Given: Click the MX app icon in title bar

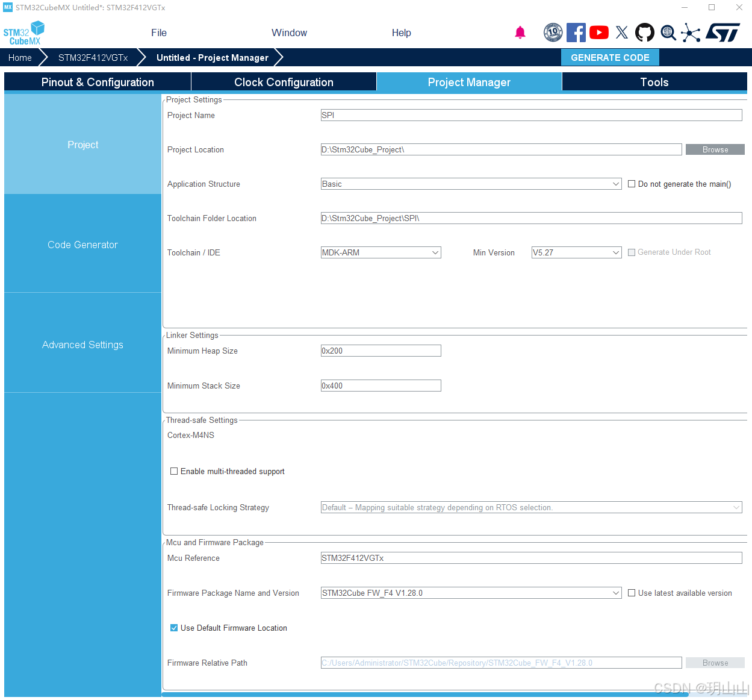Looking at the screenshot, I should click(x=8, y=7).
